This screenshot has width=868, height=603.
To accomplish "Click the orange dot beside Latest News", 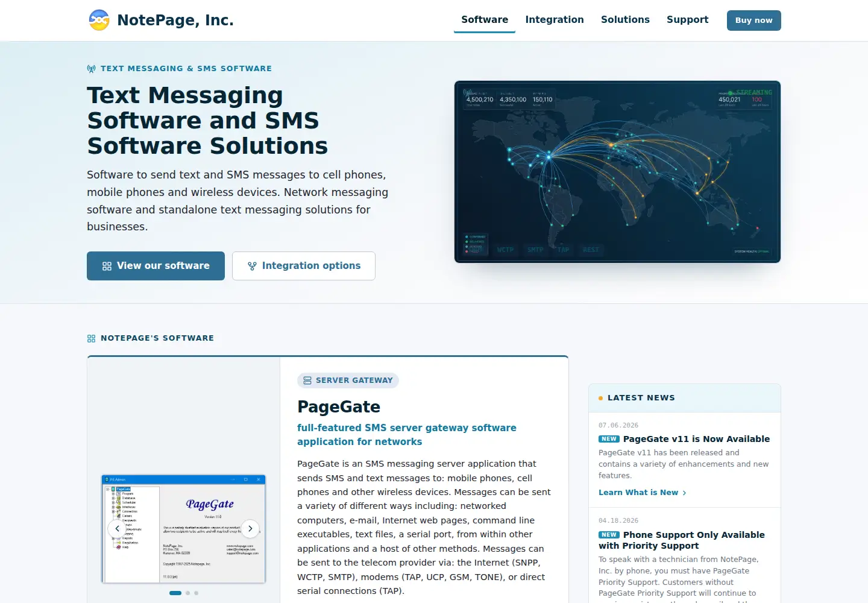I will [600, 399].
